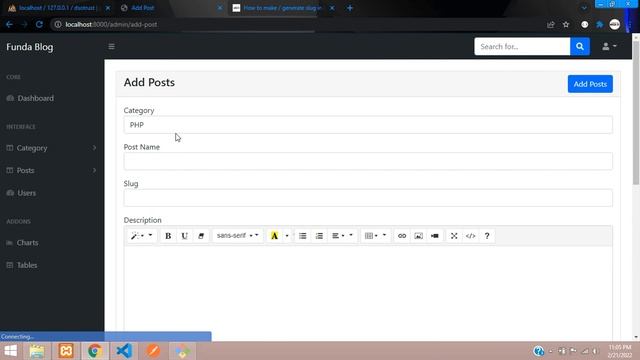Click the browser reload button
The image size is (640, 360).
39,24
